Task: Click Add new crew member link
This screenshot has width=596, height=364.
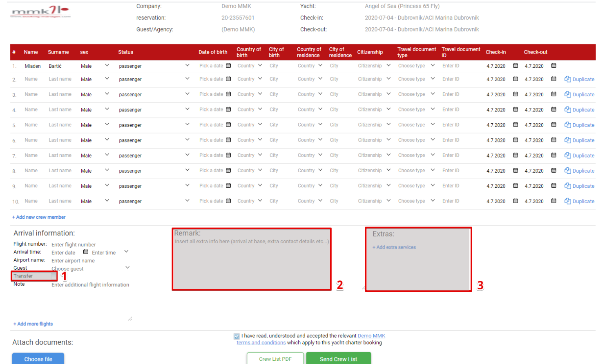Action: click(x=39, y=217)
